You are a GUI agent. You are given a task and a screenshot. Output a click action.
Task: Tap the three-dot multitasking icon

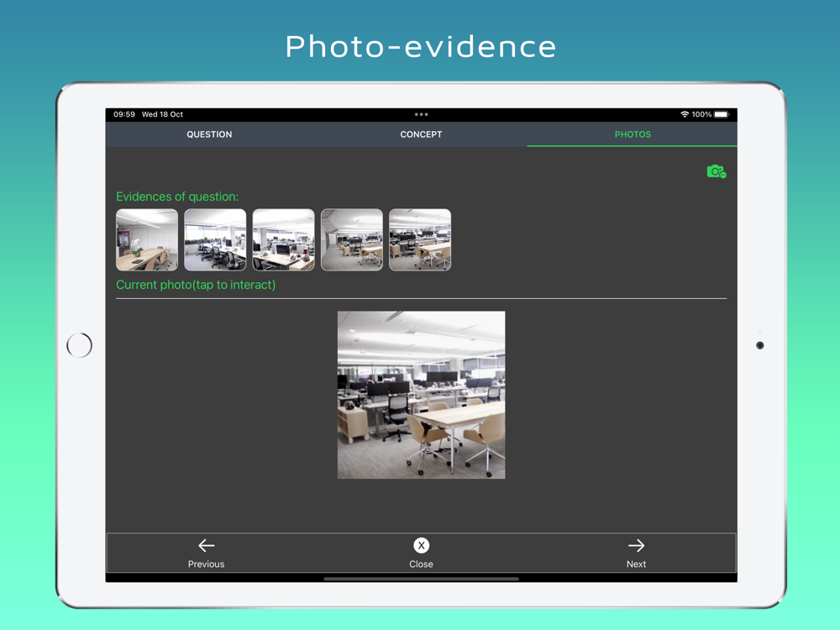pos(421,114)
